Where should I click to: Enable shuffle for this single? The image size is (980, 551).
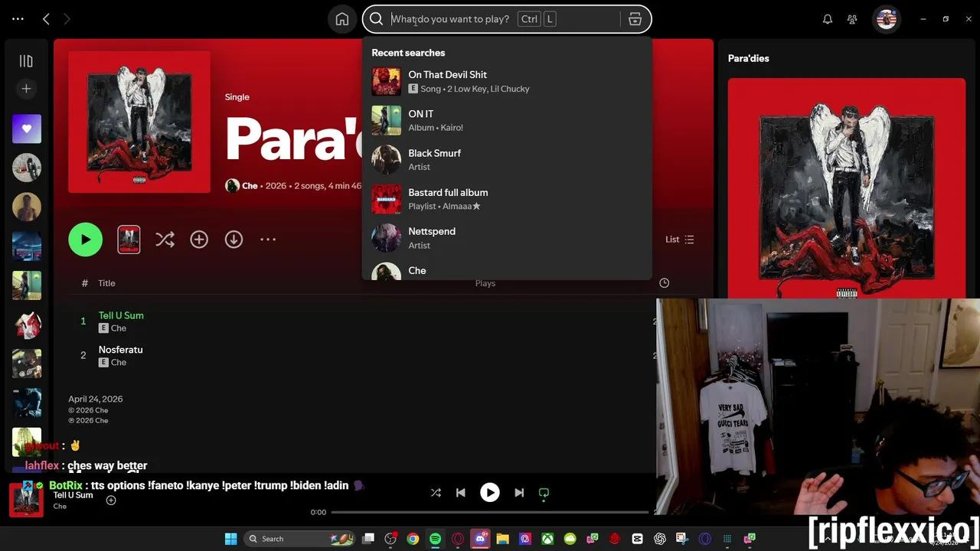[x=165, y=240]
